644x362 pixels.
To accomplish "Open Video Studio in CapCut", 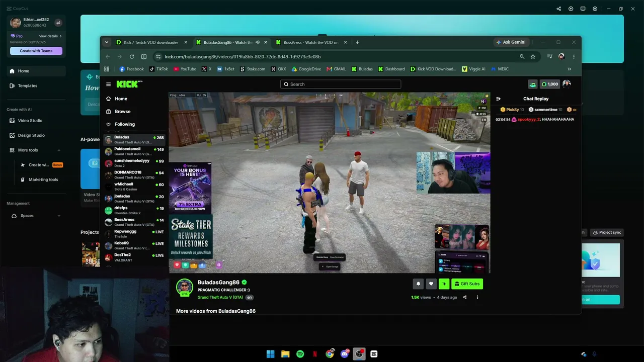I will [x=30, y=121].
